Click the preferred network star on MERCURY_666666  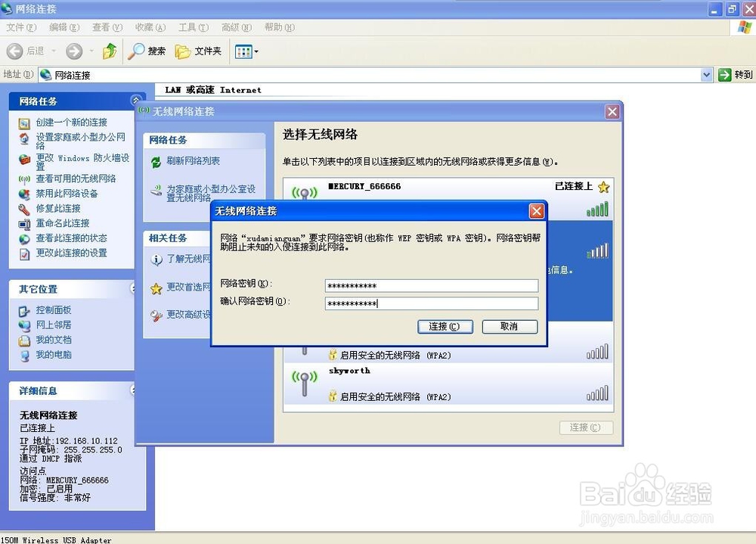pyautogui.click(x=603, y=187)
